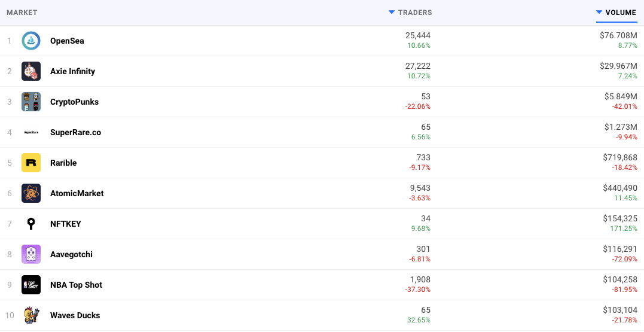The height and width of the screenshot is (332, 644).
Task: Open the AtomicMarket name link
Action: pyautogui.click(x=77, y=193)
